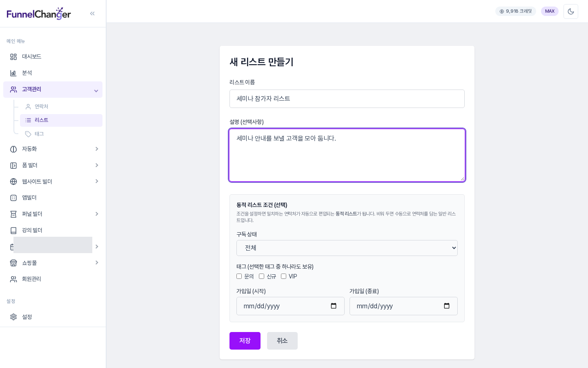Open the 앱빌더 icon
The width and height of the screenshot is (588, 368).
point(13,198)
